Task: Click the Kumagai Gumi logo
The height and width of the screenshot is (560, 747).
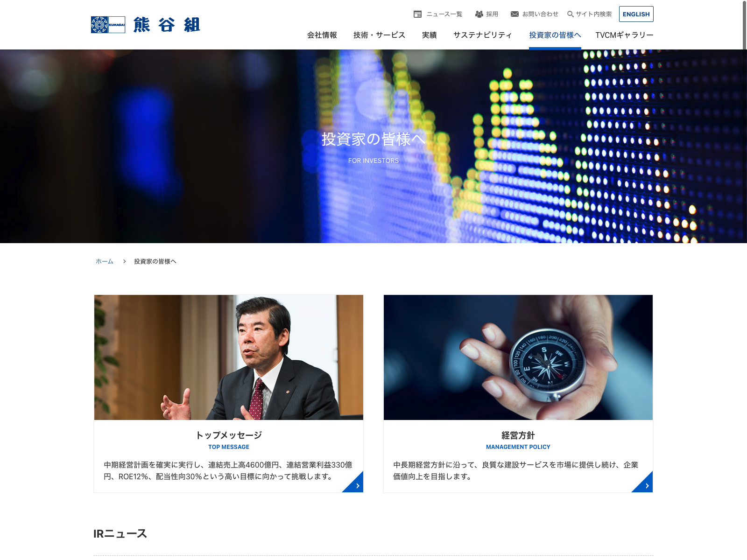Action: [145, 25]
